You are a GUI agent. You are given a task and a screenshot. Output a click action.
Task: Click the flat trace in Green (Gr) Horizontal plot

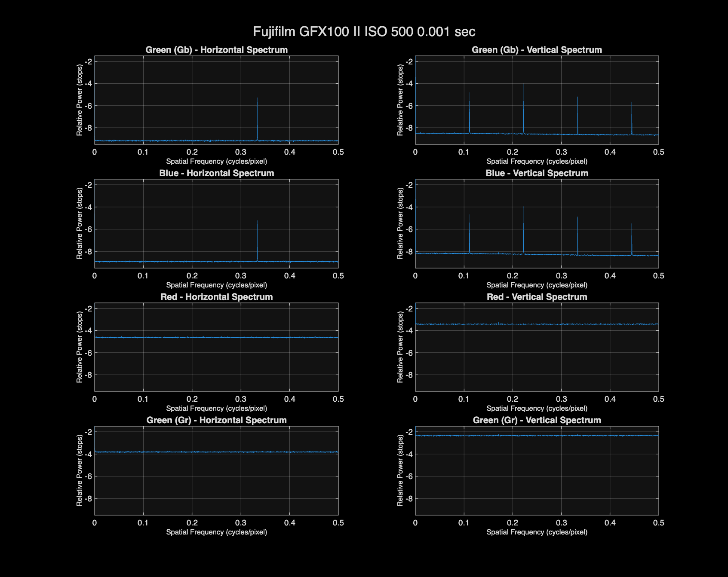pos(216,452)
